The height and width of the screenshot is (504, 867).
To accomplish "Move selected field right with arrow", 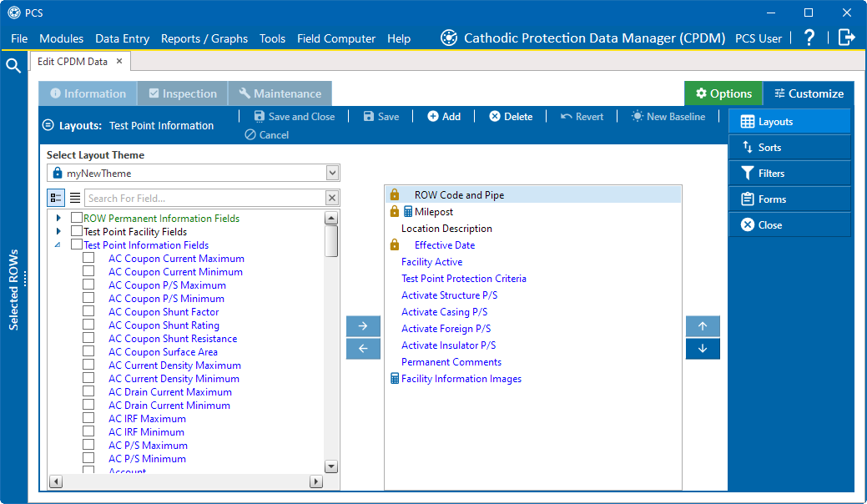I will tap(363, 326).
